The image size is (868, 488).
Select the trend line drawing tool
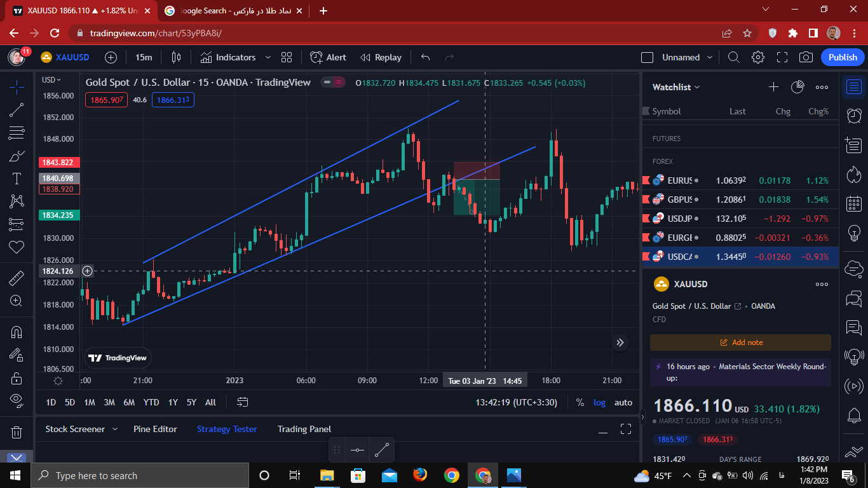pos(17,110)
